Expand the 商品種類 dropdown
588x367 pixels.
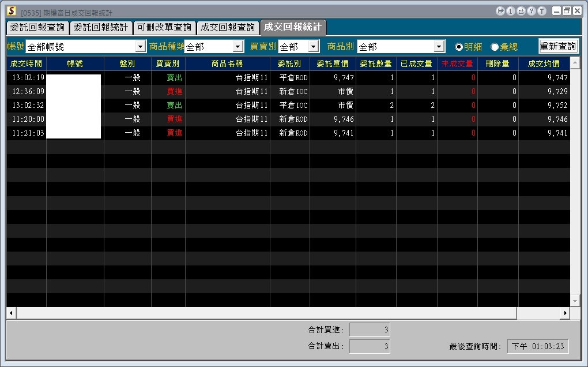tap(238, 47)
